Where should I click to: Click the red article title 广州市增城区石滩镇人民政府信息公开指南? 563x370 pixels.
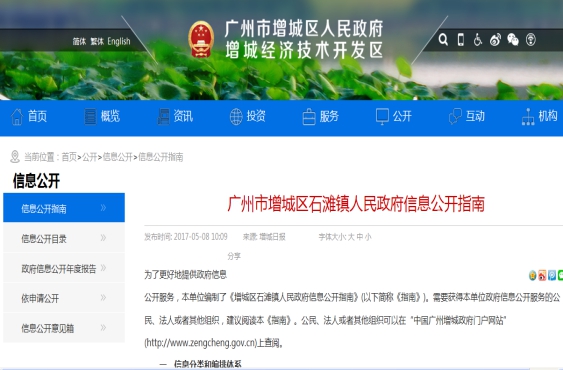point(356,204)
